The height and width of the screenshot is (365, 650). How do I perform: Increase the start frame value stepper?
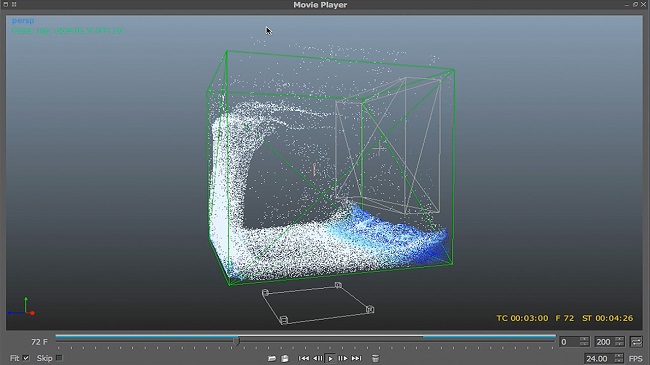[x=584, y=339]
